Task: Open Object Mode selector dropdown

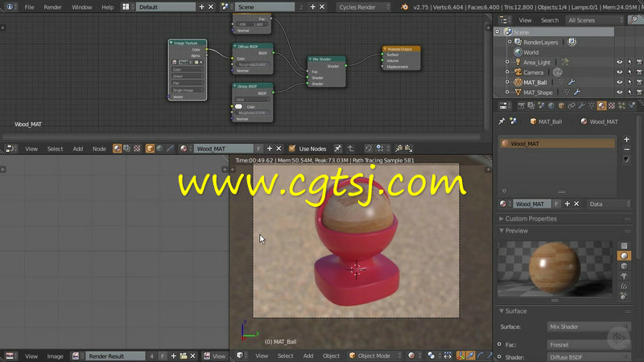Action: [374, 356]
